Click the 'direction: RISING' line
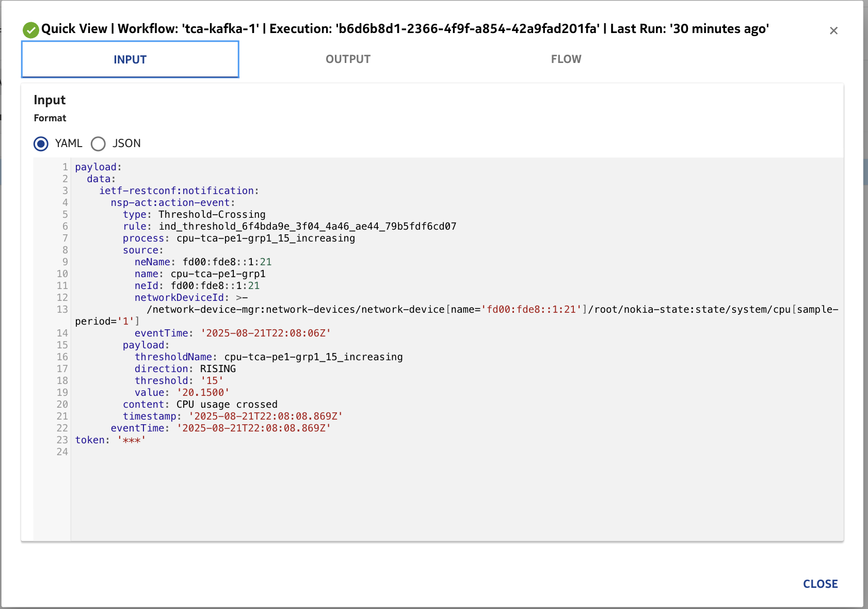This screenshot has width=868, height=609. point(185,369)
